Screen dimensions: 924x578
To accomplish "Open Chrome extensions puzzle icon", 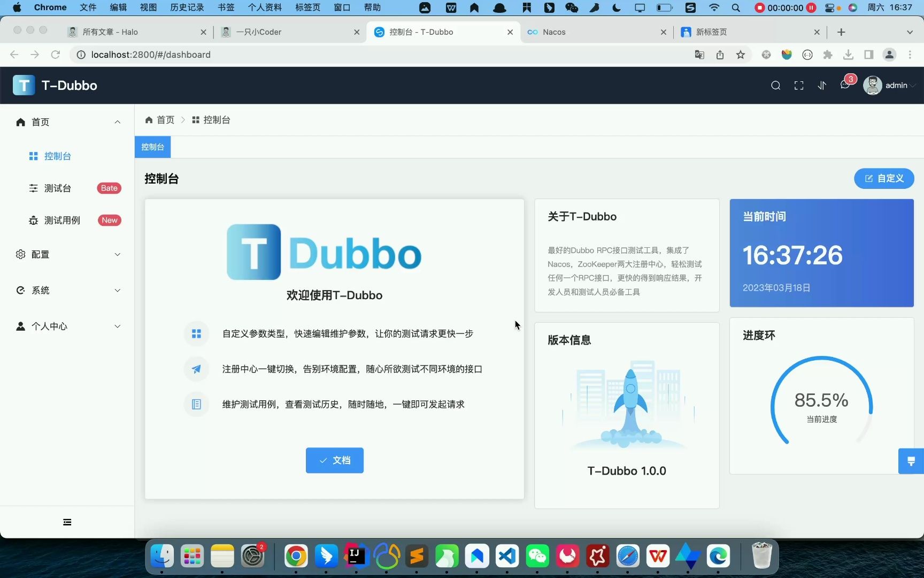I will pyautogui.click(x=828, y=55).
